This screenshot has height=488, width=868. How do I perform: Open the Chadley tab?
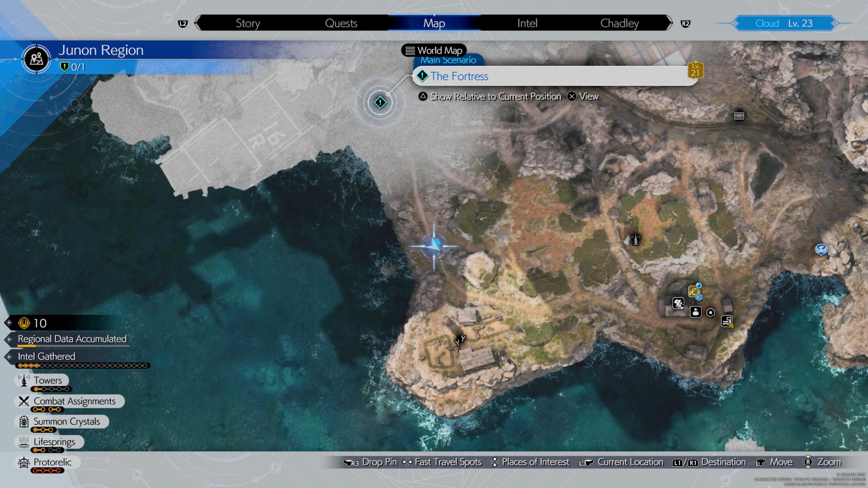(x=619, y=23)
